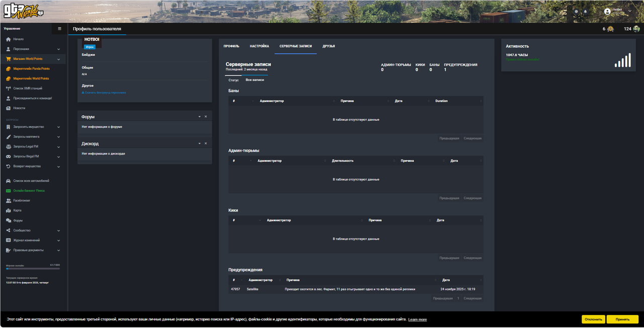Expand the Запросить имущество chevron
Screen dimensions: 644x328
click(59, 127)
